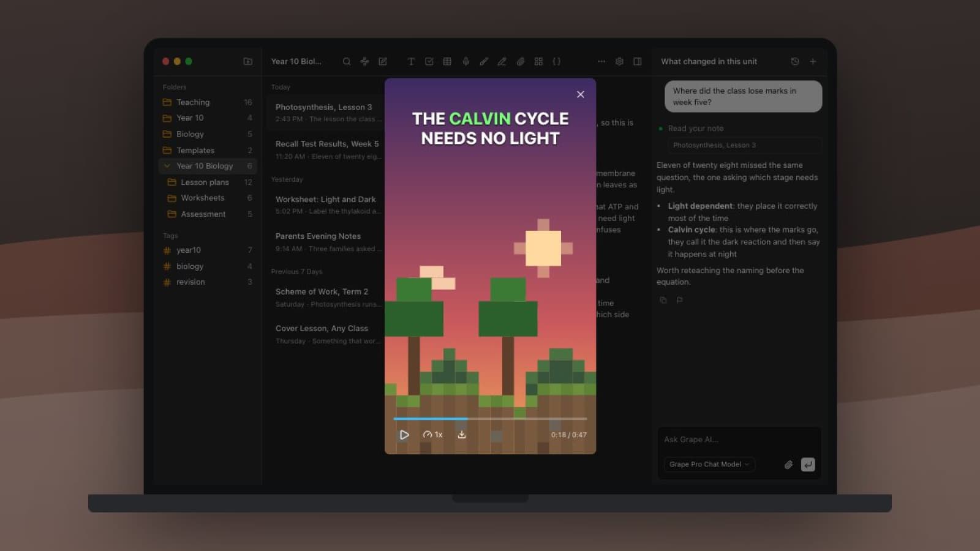
Task: Close the Calvin Cycle video overlay
Action: pyautogui.click(x=581, y=94)
